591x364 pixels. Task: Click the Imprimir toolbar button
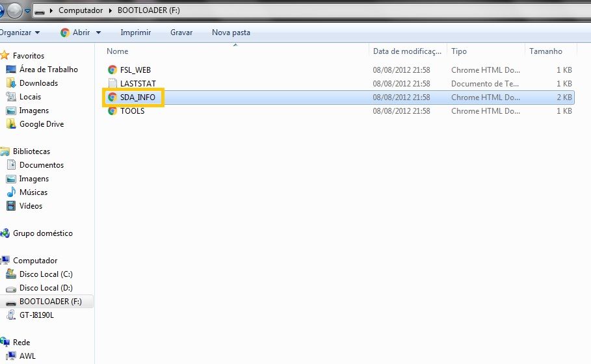pyautogui.click(x=136, y=32)
